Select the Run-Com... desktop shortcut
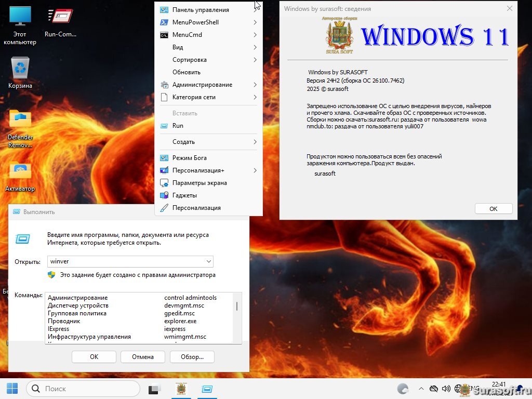 point(60,22)
